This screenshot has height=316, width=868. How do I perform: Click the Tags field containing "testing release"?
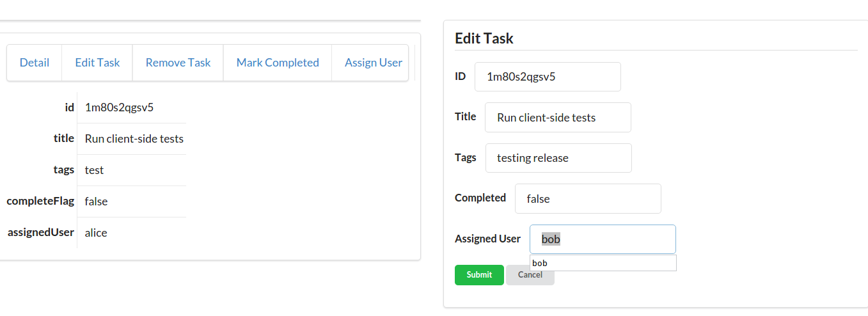(x=558, y=158)
